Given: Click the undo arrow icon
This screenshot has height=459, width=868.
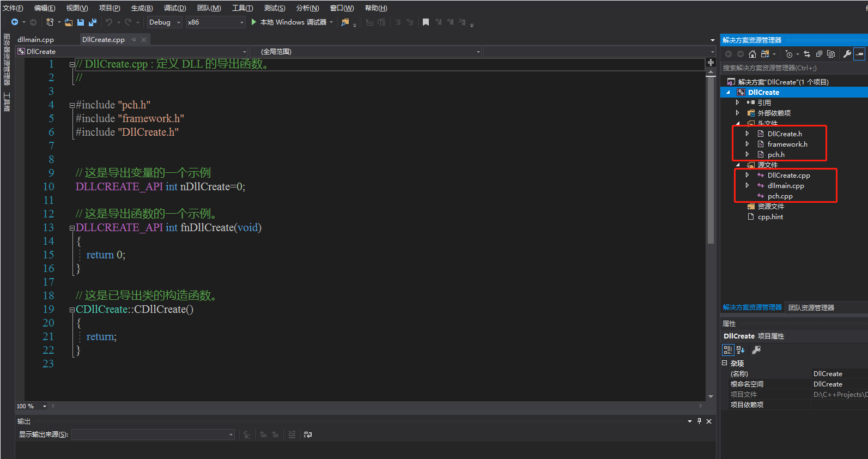Looking at the screenshot, I should [109, 22].
